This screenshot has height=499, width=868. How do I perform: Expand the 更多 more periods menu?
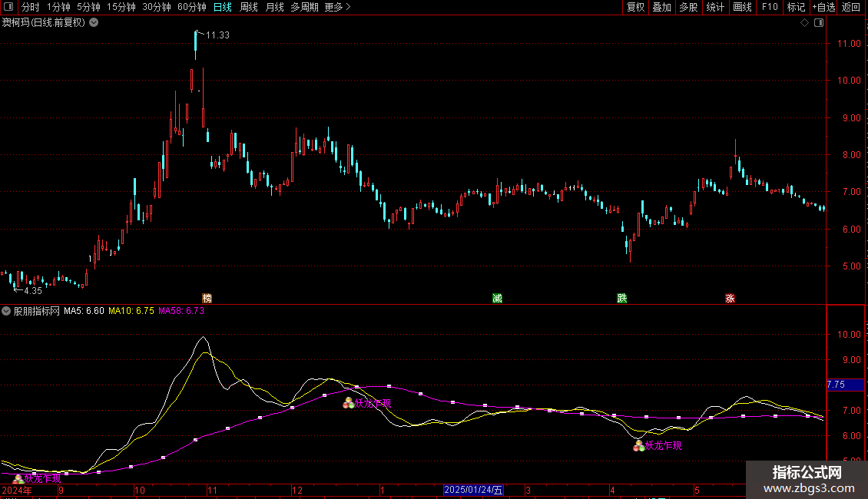coord(337,7)
